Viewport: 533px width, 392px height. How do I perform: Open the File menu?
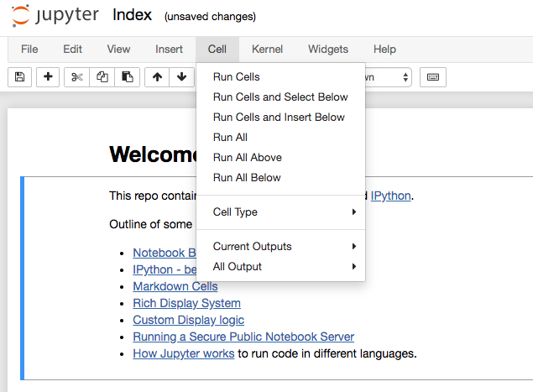coord(29,50)
